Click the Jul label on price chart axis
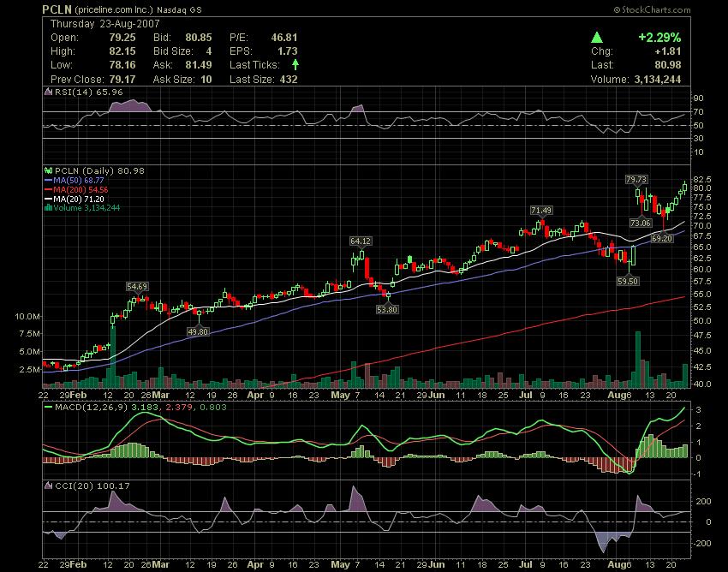Viewport: 728px width, 572px height. coord(526,395)
